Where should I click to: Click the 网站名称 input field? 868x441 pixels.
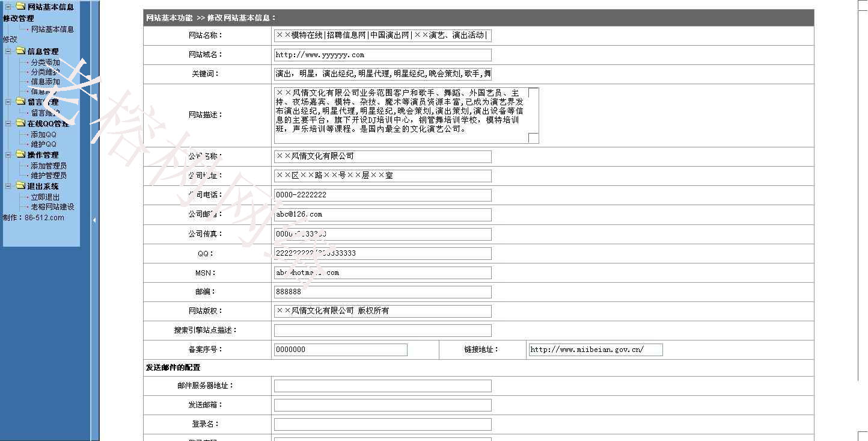(382, 35)
